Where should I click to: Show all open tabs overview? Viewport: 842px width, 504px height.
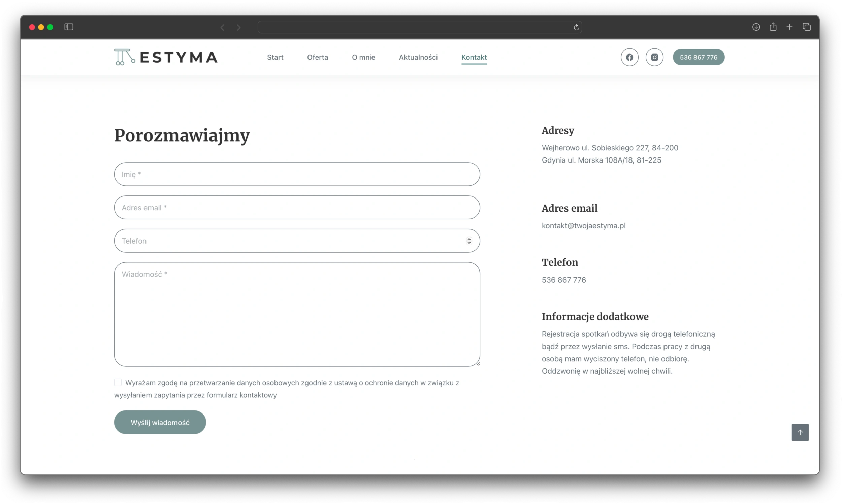tap(807, 27)
